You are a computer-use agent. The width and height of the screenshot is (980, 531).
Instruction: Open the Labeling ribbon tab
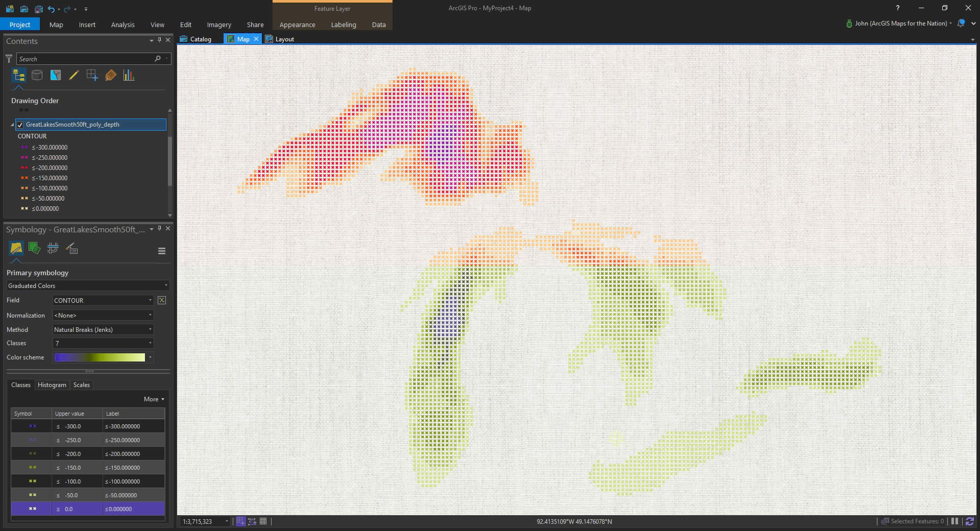pos(344,25)
